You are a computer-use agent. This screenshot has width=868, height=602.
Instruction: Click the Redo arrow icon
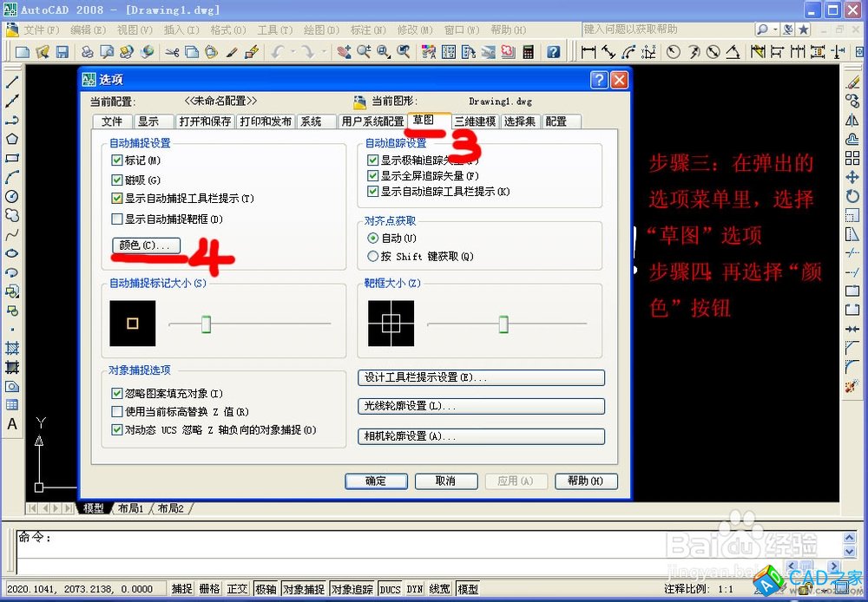click(307, 53)
